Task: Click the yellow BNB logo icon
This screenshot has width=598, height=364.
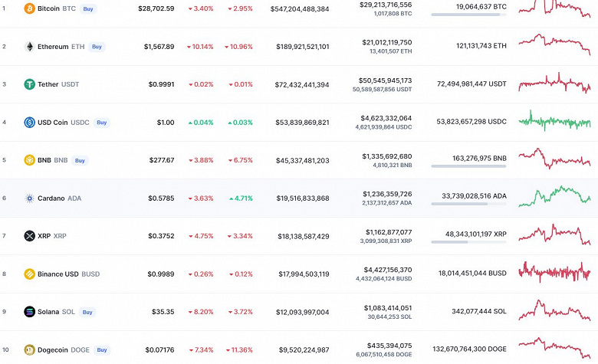Action: click(x=30, y=160)
